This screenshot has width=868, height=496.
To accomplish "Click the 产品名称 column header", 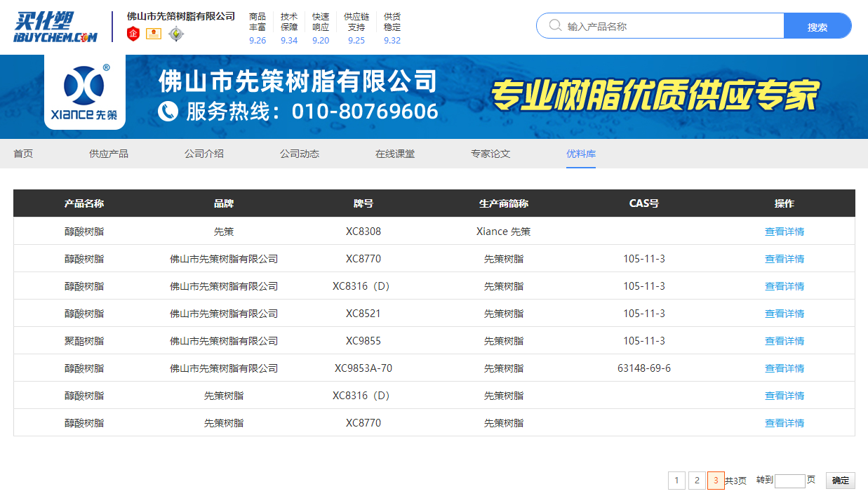I will [x=84, y=203].
